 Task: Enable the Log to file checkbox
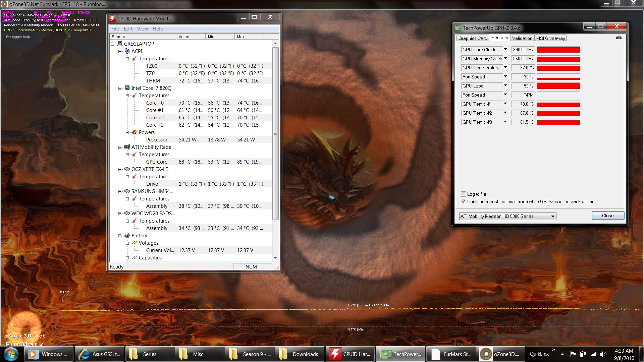click(464, 194)
